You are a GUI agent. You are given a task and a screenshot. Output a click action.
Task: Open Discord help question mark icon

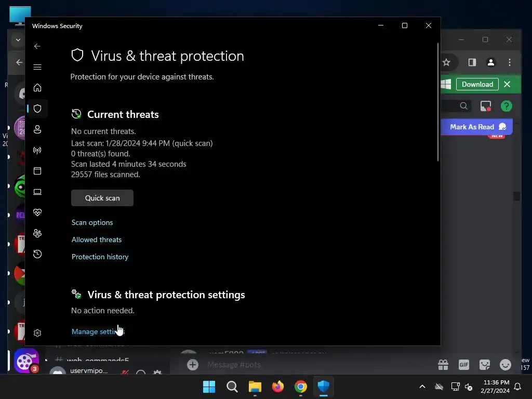click(x=506, y=106)
